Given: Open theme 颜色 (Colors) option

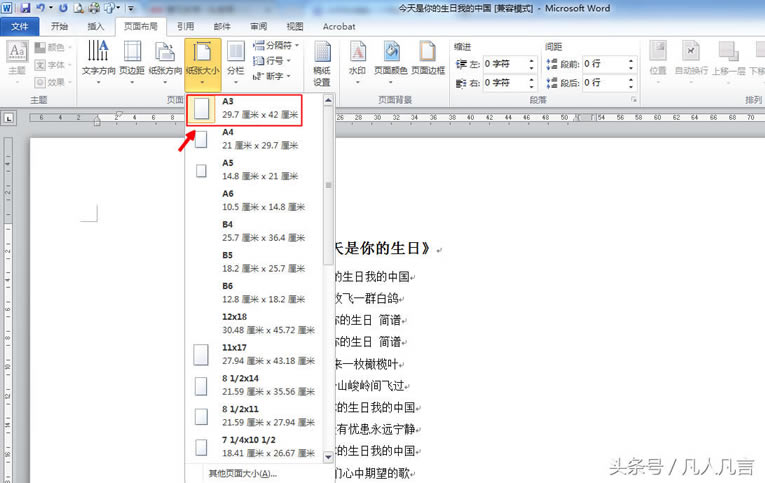Looking at the screenshot, I should pyautogui.click(x=53, y=47).
